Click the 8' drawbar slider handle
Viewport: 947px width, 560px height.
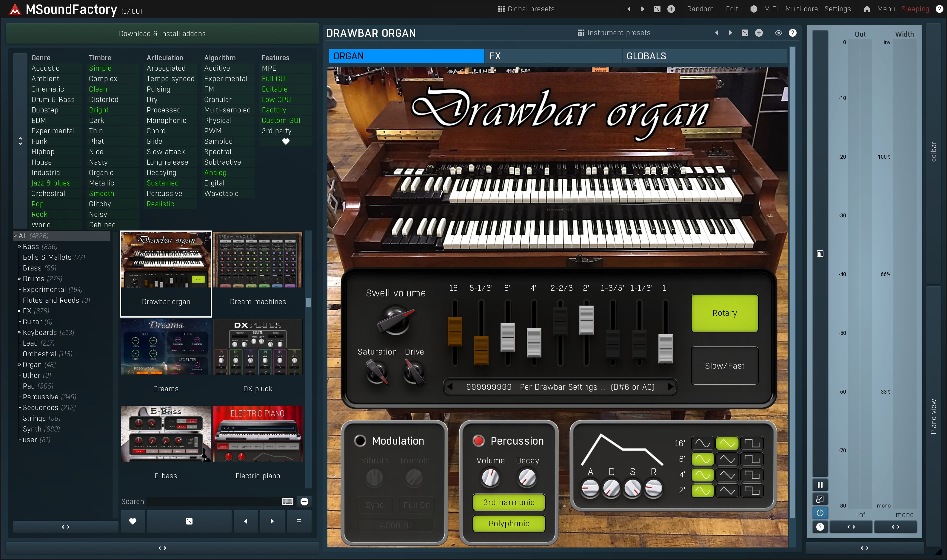coord(507,337)
